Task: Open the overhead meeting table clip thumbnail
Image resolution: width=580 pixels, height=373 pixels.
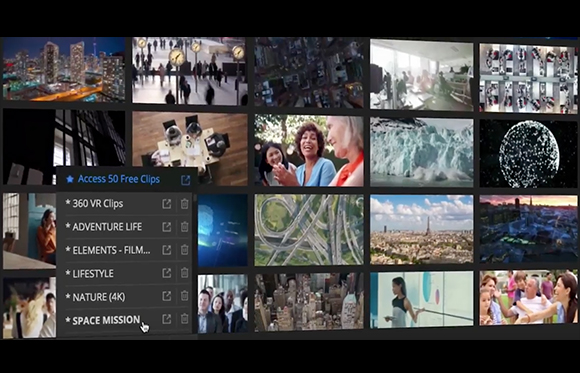Action: tap(190, 149)
